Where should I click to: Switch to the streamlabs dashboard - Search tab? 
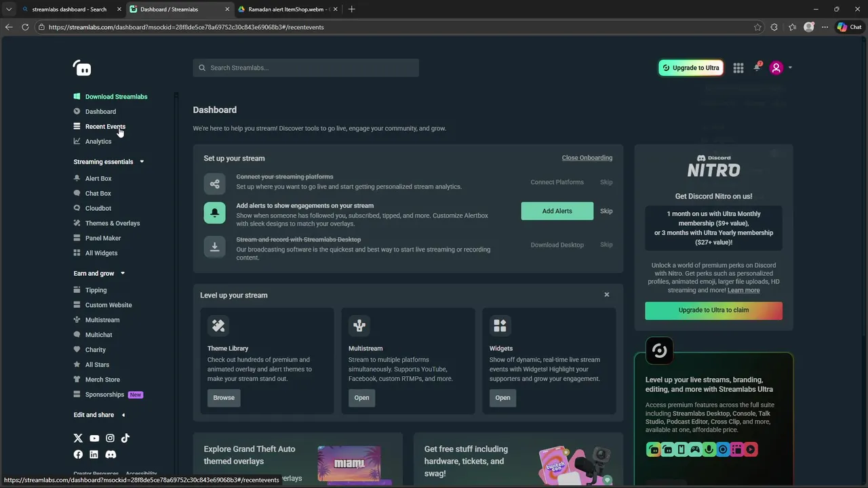(x=70, y=9)
